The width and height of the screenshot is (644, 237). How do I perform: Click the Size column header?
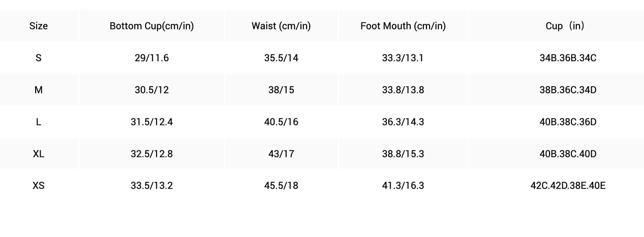(38, 26)
